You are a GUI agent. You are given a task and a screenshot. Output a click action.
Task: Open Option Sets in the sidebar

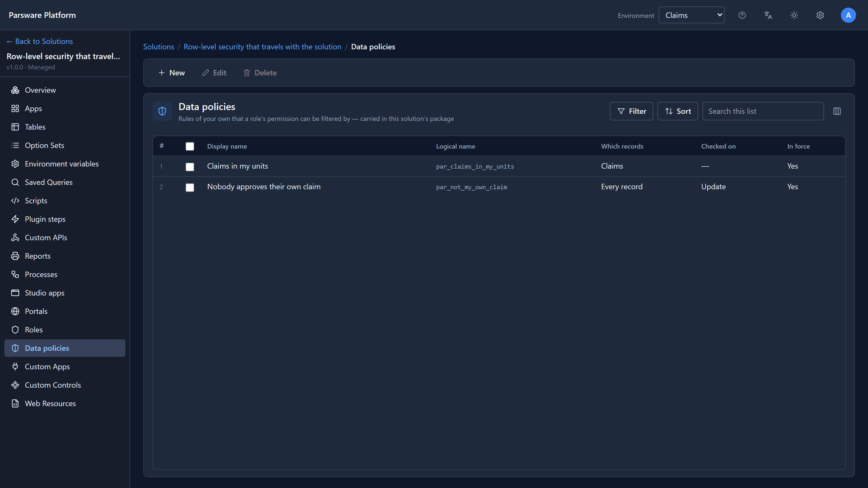click(65, 145)
